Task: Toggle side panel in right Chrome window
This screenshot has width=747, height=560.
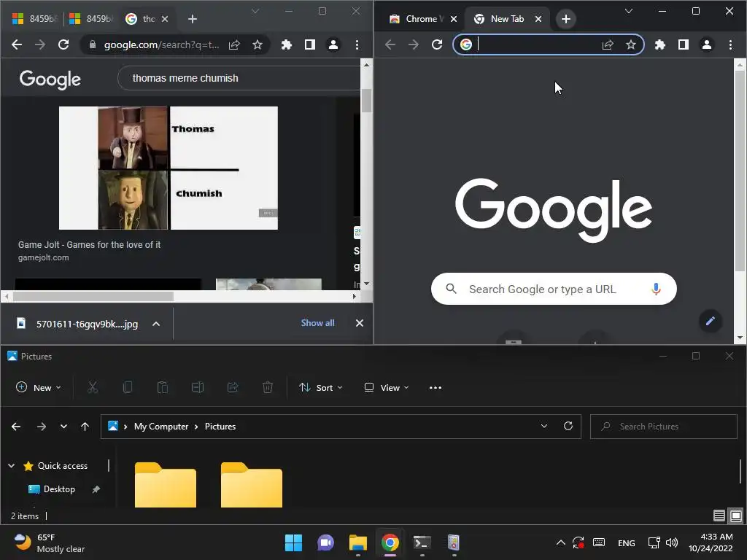Action: coord(683,44)
